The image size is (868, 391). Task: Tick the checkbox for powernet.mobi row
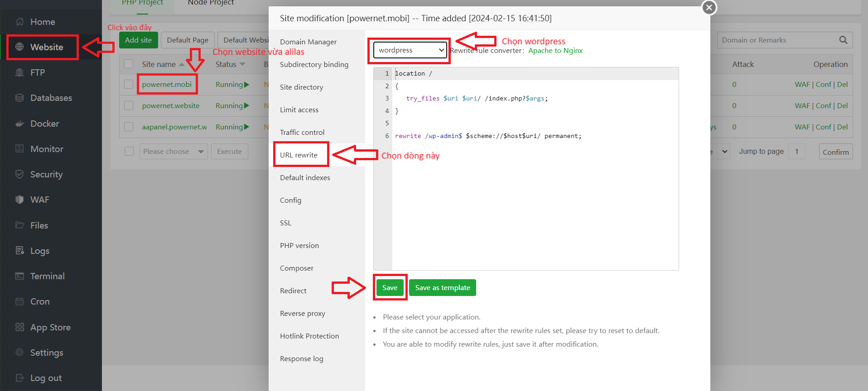[129, 85]
